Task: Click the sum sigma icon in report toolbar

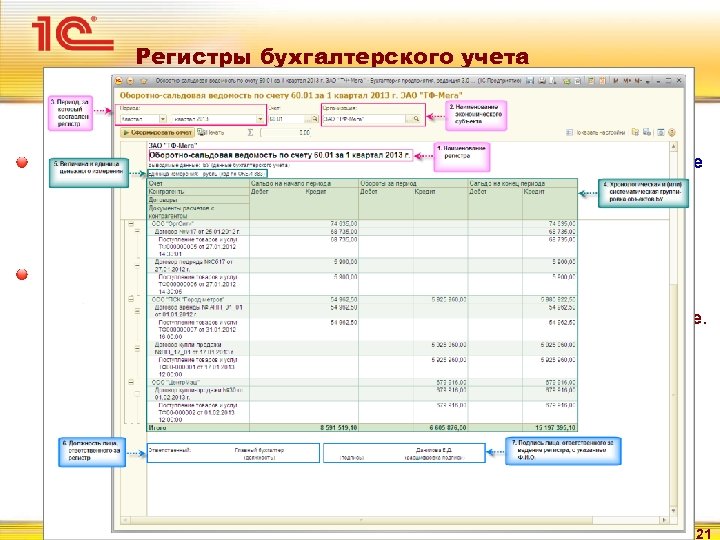Action: click(x=250, y=133)
